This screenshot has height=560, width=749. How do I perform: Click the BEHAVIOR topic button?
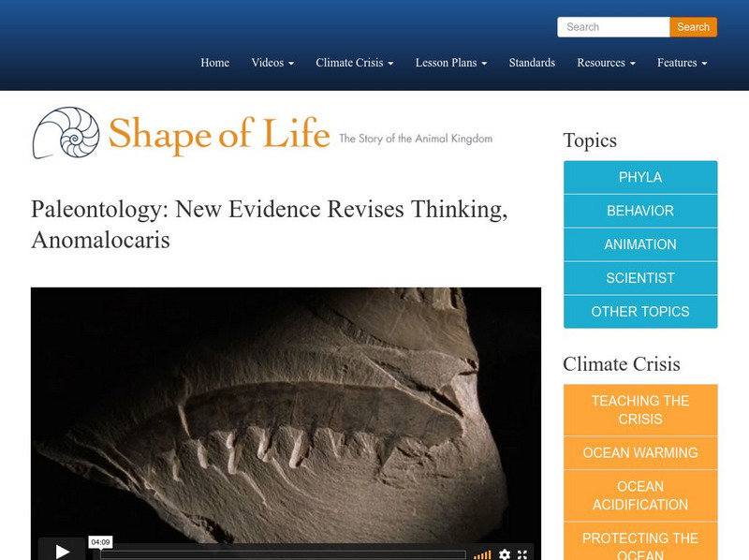(639, 211)
